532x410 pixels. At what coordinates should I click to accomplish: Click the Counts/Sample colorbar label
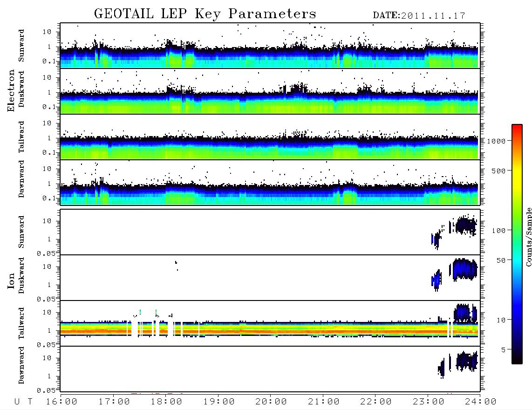(528, 237)
